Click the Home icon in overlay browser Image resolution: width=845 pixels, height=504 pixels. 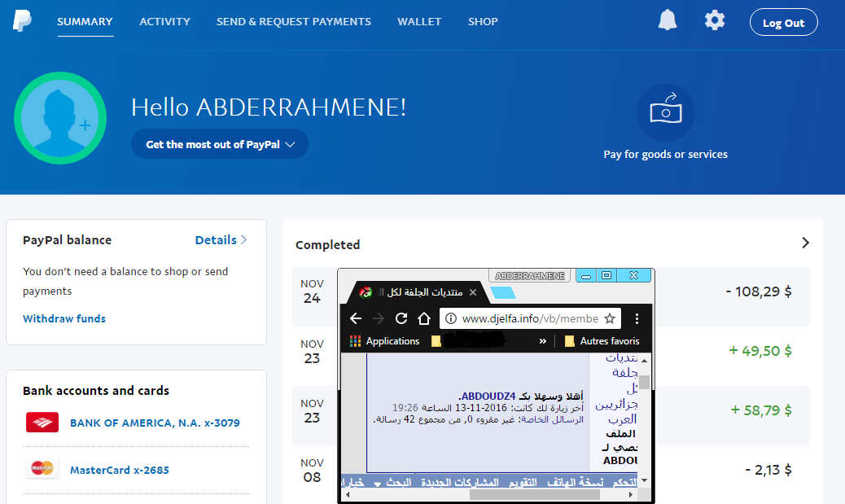coord(424,318)
